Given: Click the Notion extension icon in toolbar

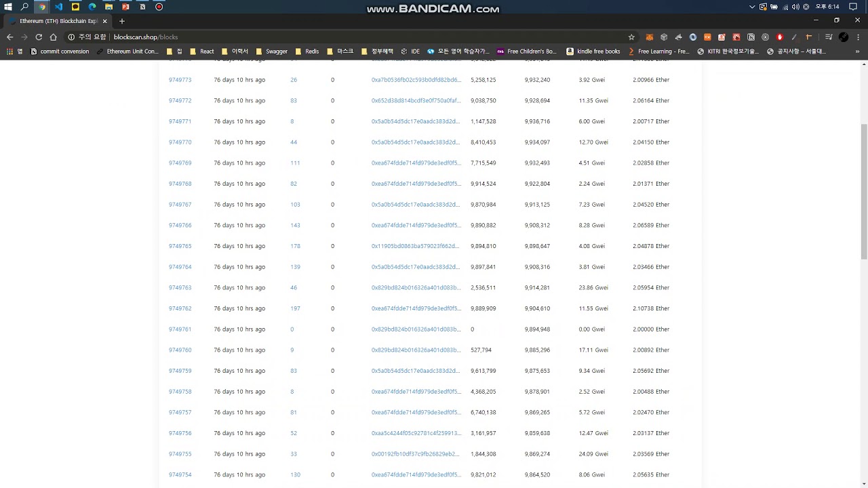Looking at the screenshot, I should point(751,37).
